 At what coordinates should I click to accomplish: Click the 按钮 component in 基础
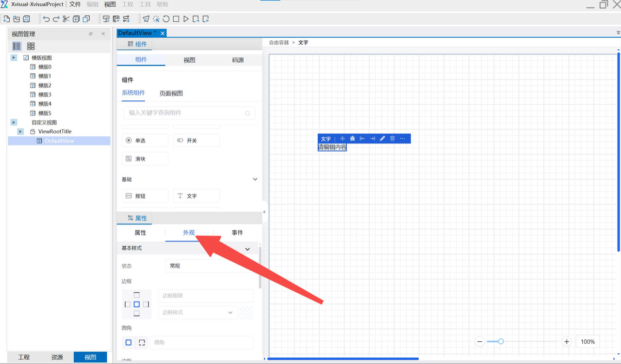145,196
